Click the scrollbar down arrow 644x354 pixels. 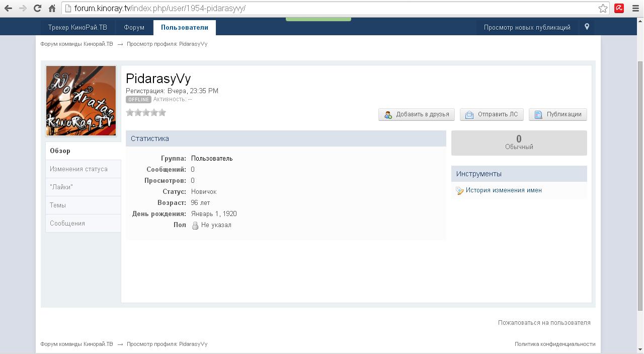coord(640,349)
